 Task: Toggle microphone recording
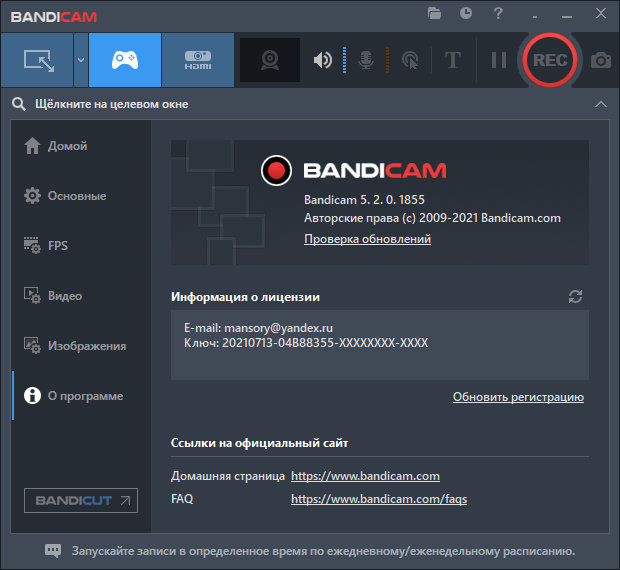(x=367, y=60)
